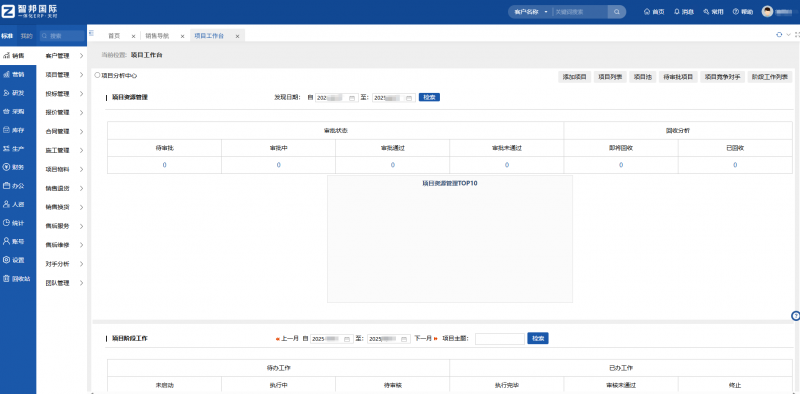800x394 pixels.
Task: Collapse the sidebar menu toggle icon
Action: point(91,33)
